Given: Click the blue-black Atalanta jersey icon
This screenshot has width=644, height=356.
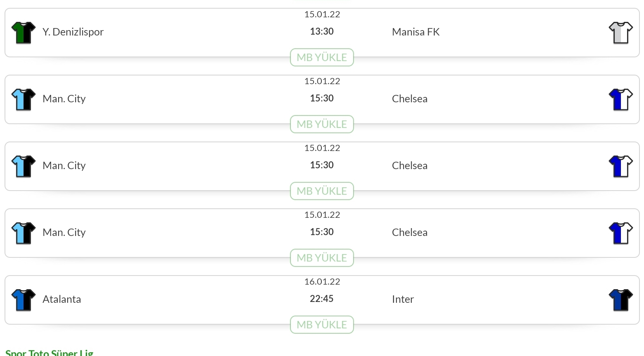Looking at the screenshot, I should pyautogui.click(x=24, y=300).
